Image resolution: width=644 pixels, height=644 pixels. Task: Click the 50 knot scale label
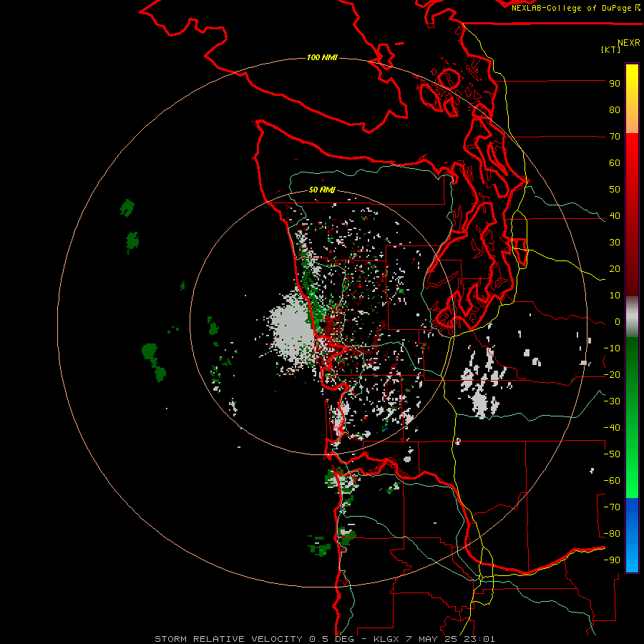point(615,190)
